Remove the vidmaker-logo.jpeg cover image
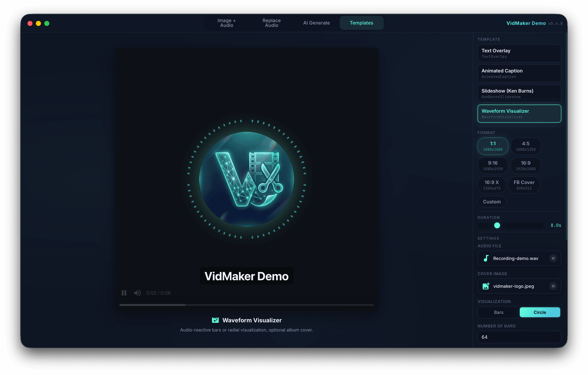Image resolution: width=588 pixels, height=375 pixels. pos(553,286)
